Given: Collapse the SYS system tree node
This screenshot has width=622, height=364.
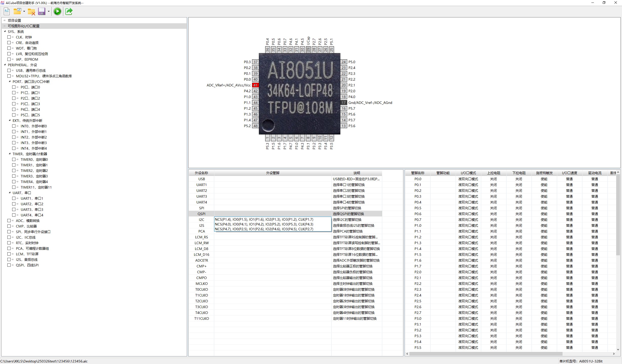Looking at the screenshot, I should point(5,31).
